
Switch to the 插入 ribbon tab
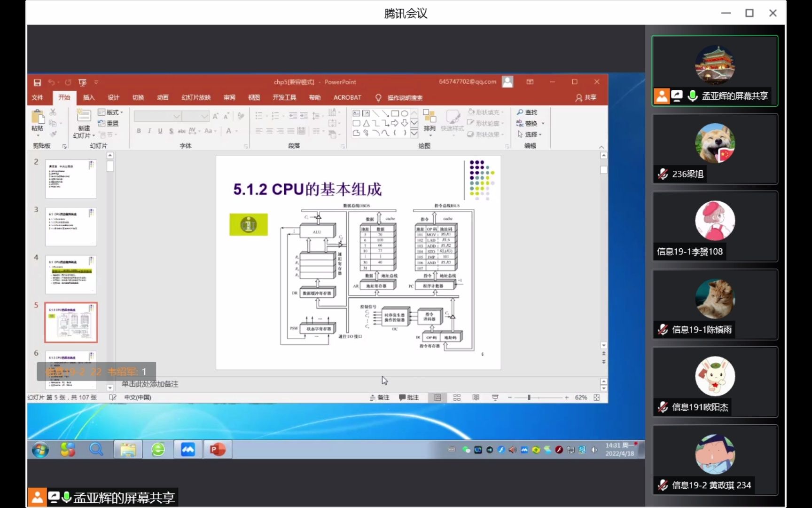tap(89, 97)
